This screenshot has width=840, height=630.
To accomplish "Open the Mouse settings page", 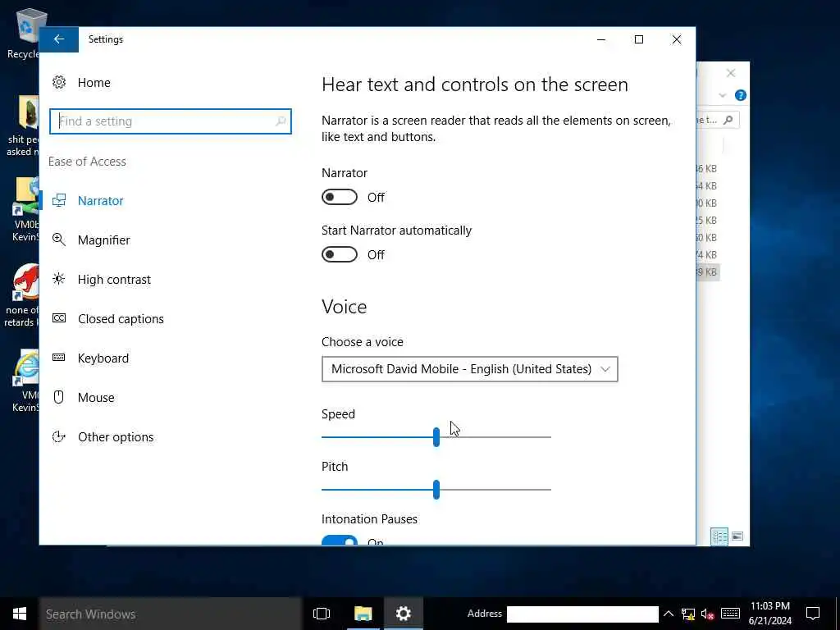I will (96, 398).
